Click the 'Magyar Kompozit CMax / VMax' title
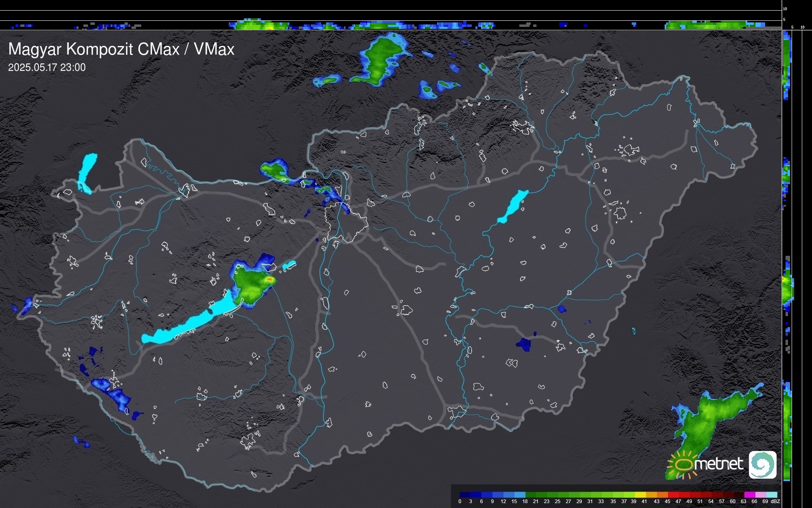Screen dimensions: 812x508 (121, 49)
